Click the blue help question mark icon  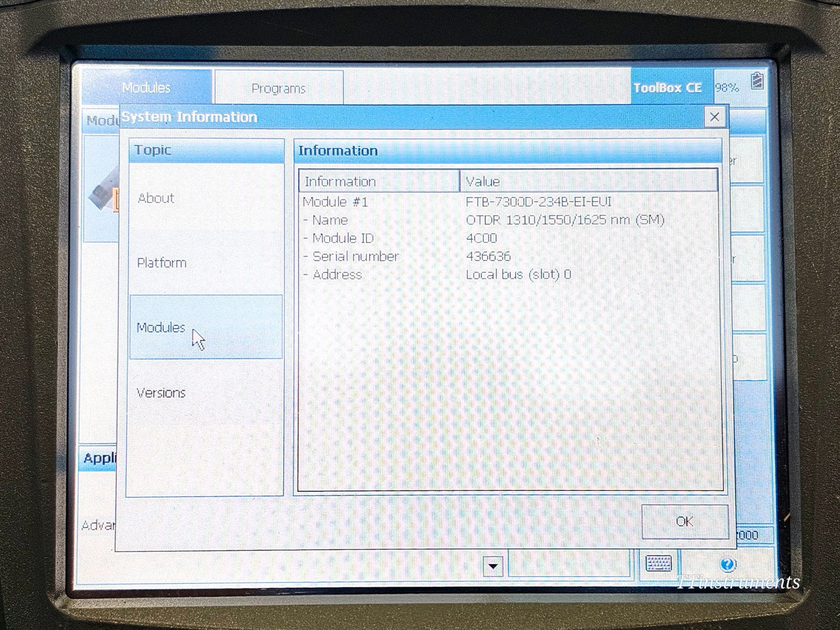pos(728,564)
